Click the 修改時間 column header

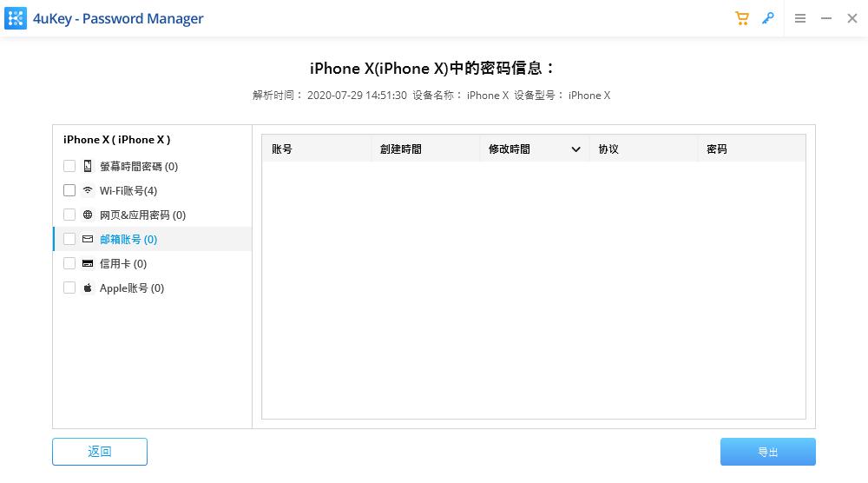(534, 149)
